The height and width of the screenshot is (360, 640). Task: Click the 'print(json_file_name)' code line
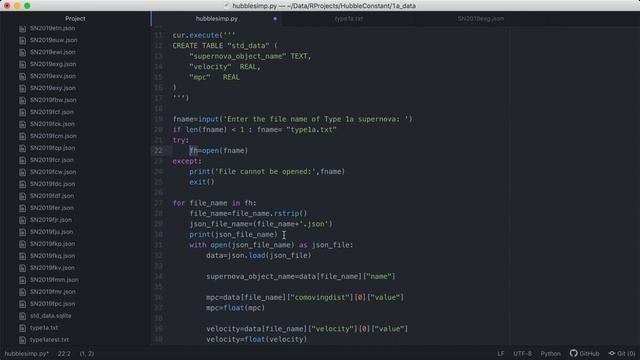pyautogui.click(x=233, y=234)
